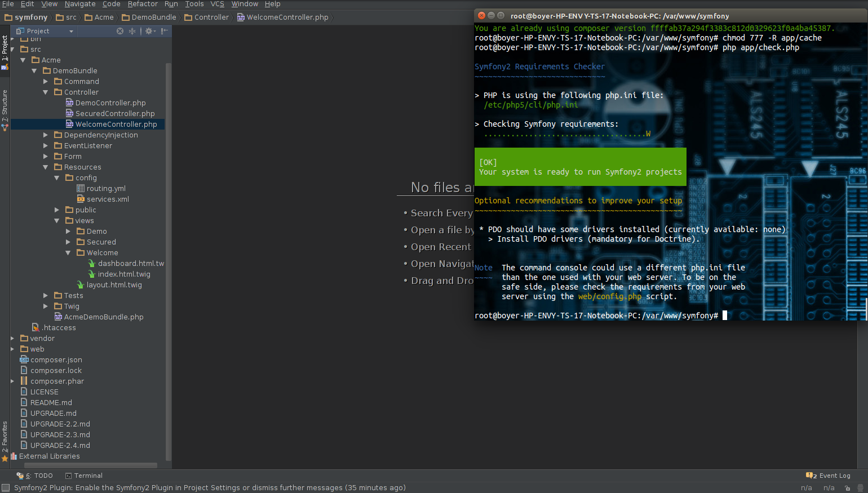868x493 pixels.
Task: Collapse the Controller folder
Action: (46, 92)
